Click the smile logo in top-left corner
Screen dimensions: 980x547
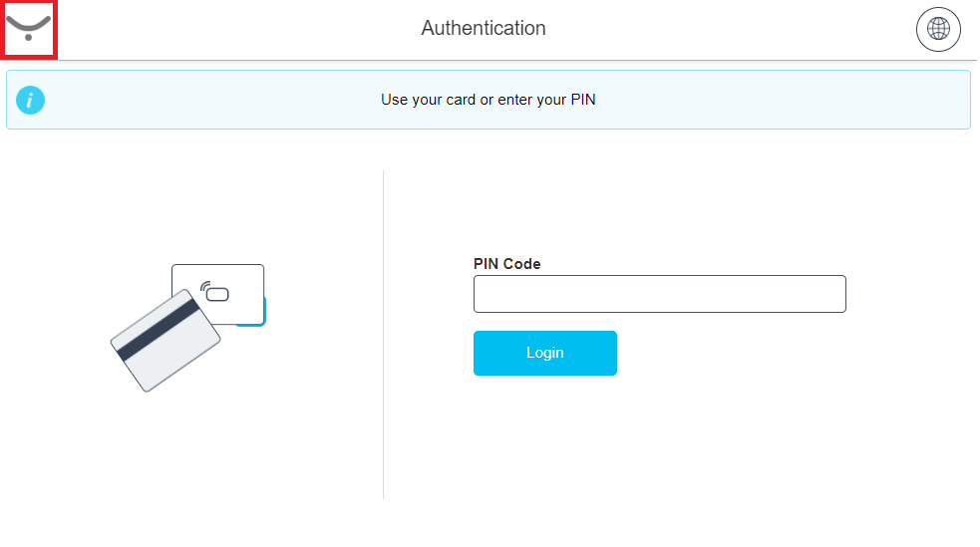(28, 29)
